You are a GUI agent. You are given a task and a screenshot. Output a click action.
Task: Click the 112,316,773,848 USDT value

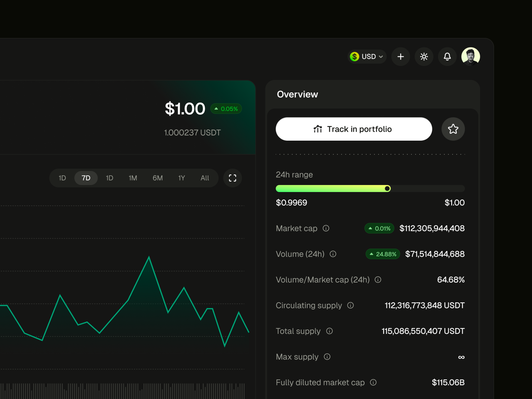[x=424, y=305]
